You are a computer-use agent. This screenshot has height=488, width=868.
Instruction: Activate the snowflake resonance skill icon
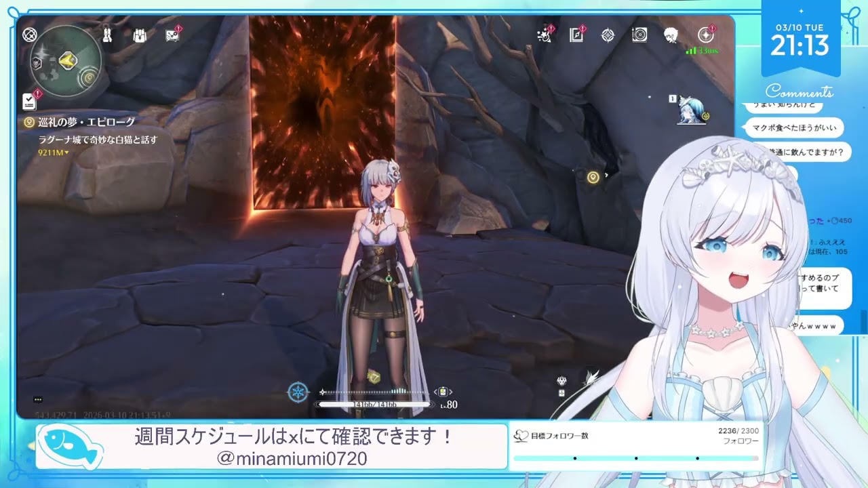298,392
